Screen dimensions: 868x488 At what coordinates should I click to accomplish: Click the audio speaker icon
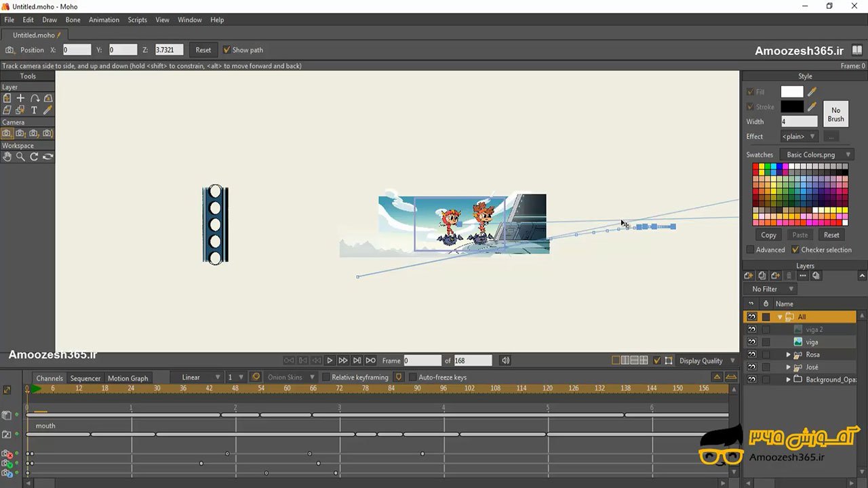click(x=505, y=361)
